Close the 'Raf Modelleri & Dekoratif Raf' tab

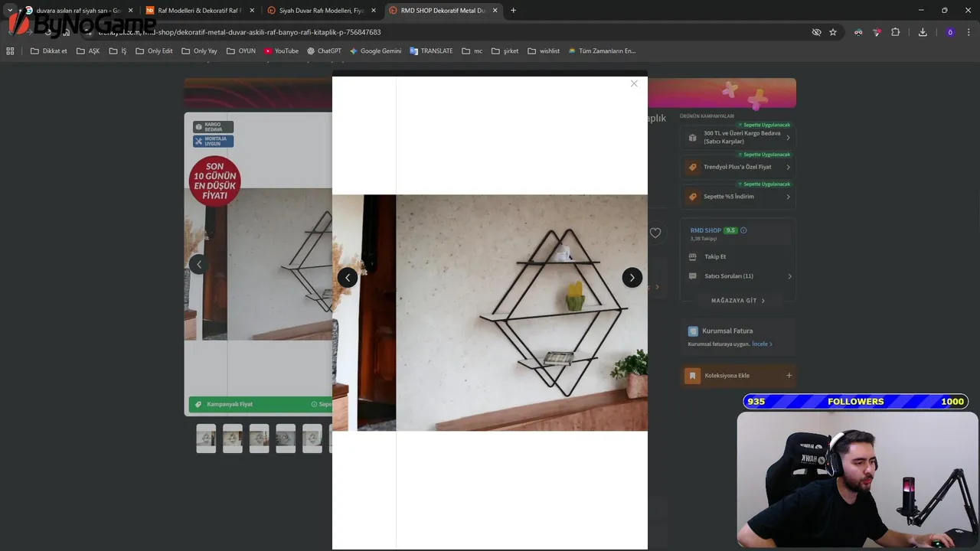pyautogui.click(x=252, y=11)
